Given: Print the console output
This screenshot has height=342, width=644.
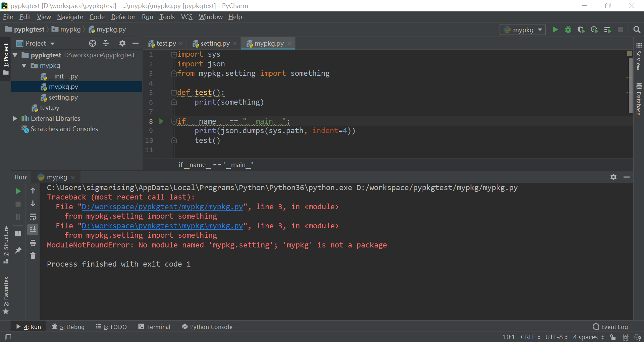Looking at the screenshot, I should coord(33,243).
